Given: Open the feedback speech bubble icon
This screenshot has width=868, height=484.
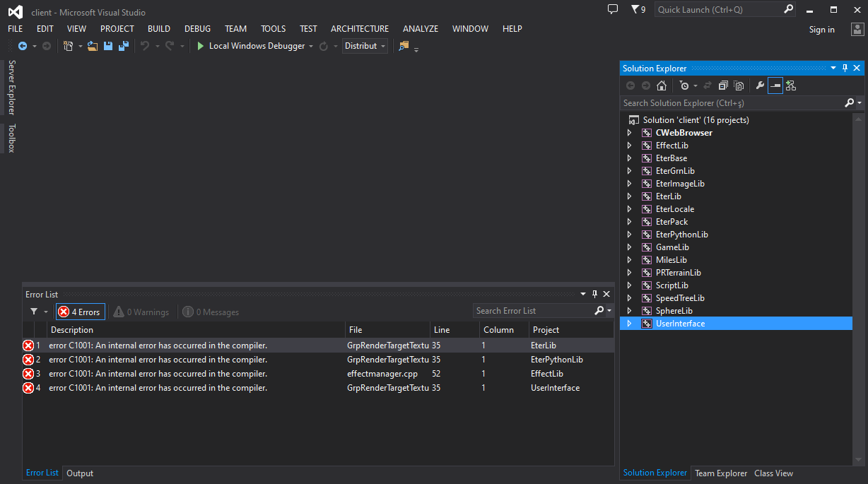Looking at the screenshot, I should coord(613,9).
